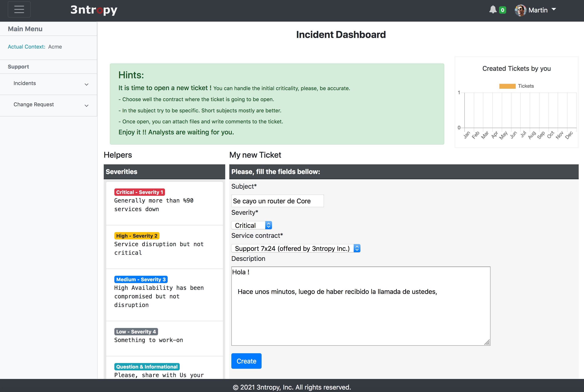Click the 'Created Tickets by you' chart title
The image size is (584, 392).
516,69
